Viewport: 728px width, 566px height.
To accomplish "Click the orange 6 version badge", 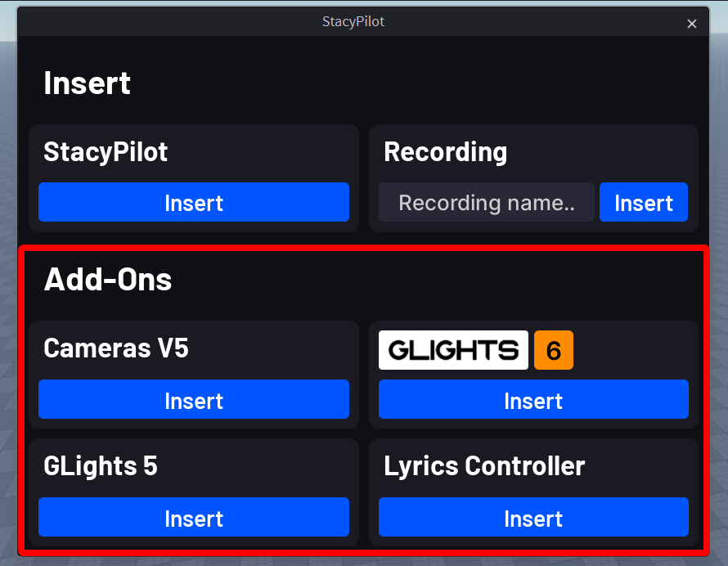I will [554, 350].
